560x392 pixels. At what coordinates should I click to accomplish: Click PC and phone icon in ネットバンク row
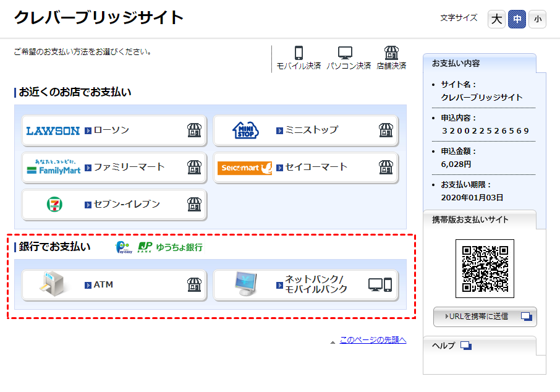coord(380,285)
